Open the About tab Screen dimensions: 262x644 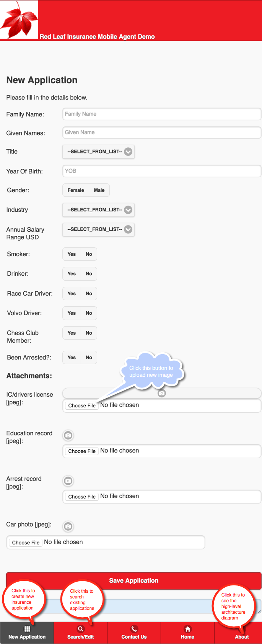pyautogui.click(x=242, y=633)
